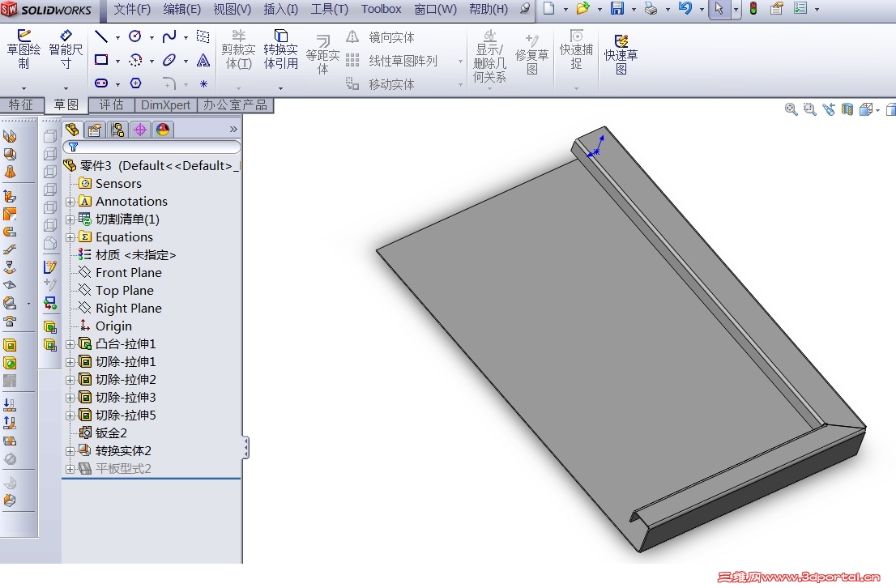The width and height of the screenshot is (896, 588).
Task: Select the Polygon sketch tool
Action: (x=135, y=83)
